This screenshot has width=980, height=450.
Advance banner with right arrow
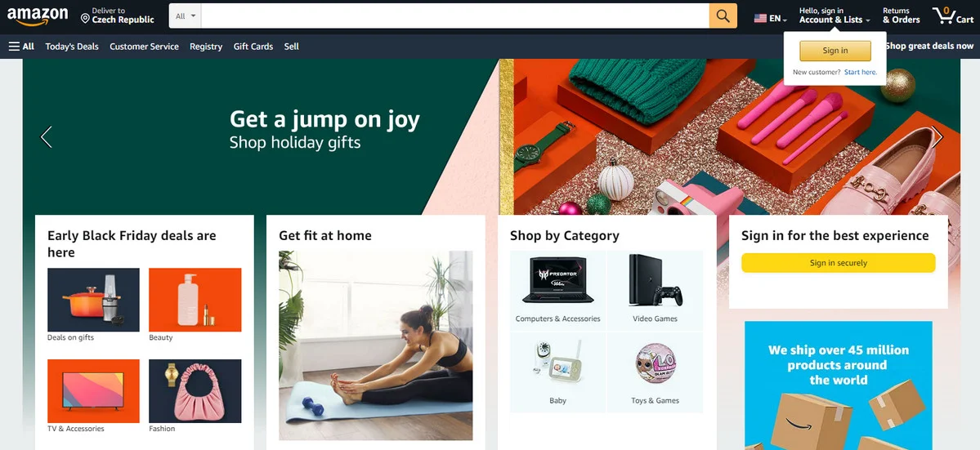(937, 136)
